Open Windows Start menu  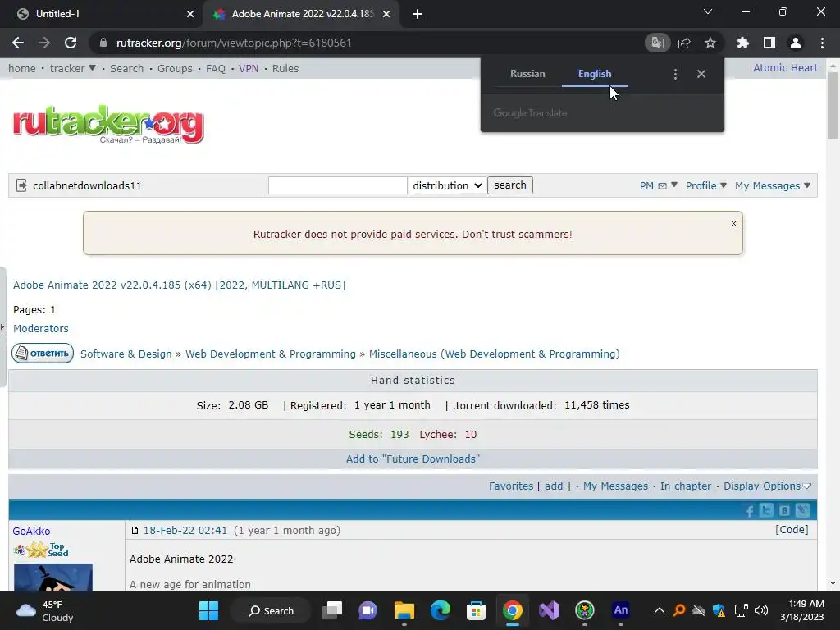pos(208,610)
